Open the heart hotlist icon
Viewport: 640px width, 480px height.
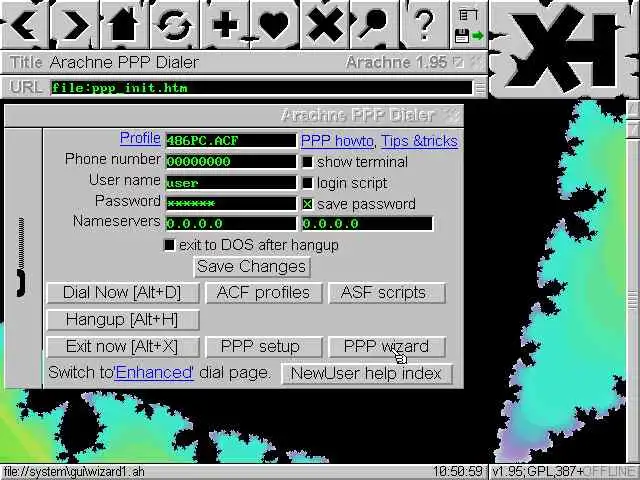point(275,24)
